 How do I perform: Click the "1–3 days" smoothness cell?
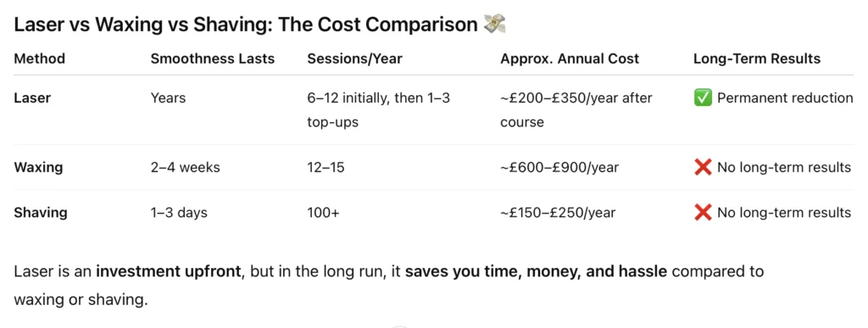179,213
